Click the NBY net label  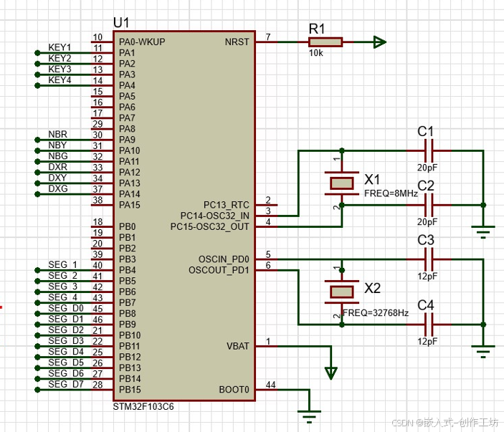tap(57, 145)
